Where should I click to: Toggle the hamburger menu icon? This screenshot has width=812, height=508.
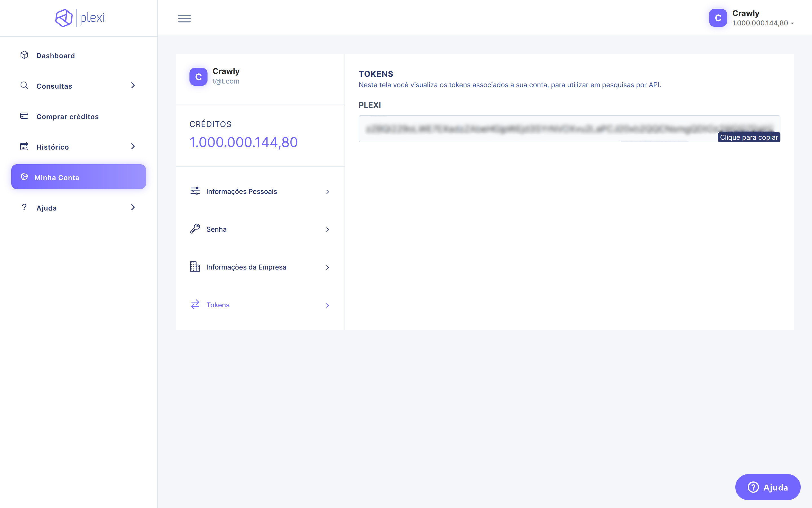click(184, 18)
